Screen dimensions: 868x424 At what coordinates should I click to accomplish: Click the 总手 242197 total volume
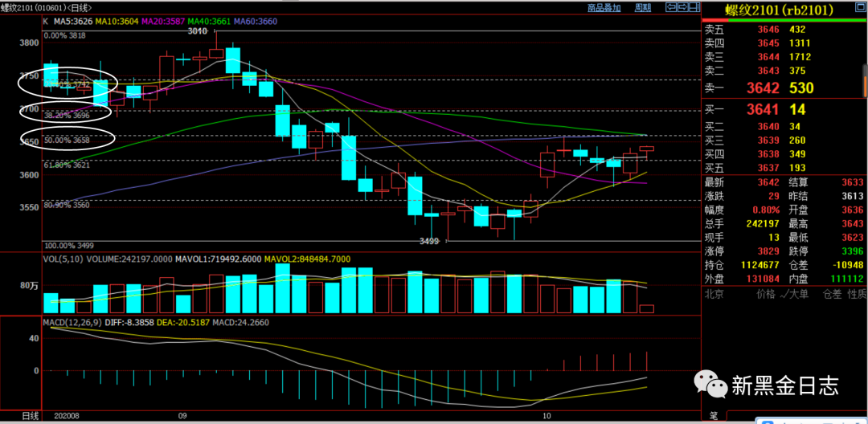[762, 224]
